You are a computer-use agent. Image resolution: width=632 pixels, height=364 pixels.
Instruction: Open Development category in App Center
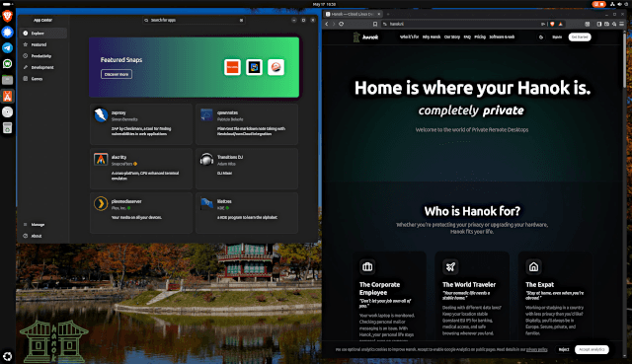pyautogui.click(x=43, y=67)
